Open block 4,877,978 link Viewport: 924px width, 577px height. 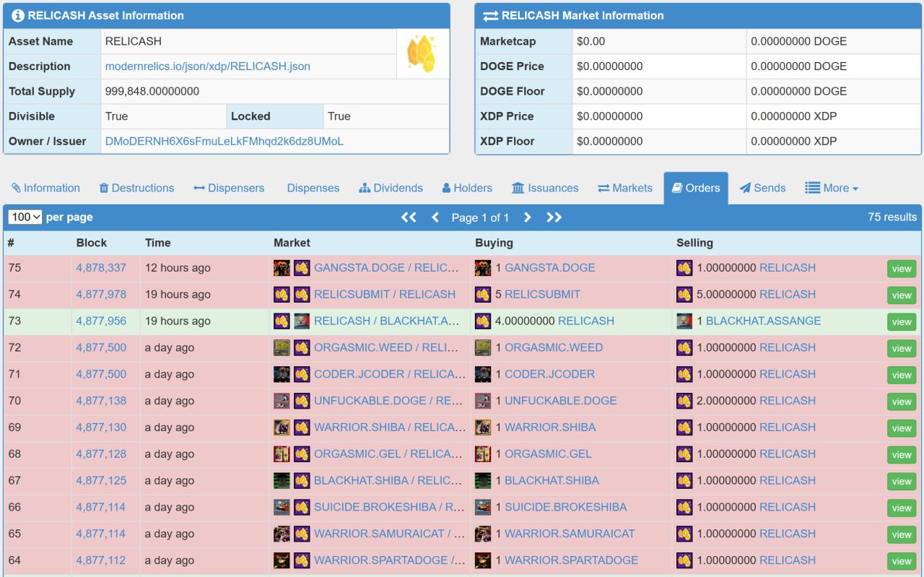(x=101, y=295)
